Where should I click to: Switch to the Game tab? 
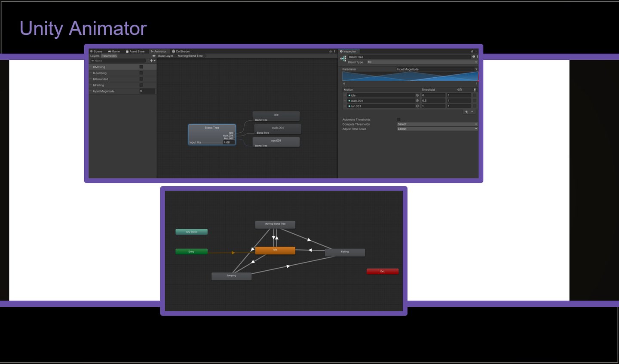[114, 51]
